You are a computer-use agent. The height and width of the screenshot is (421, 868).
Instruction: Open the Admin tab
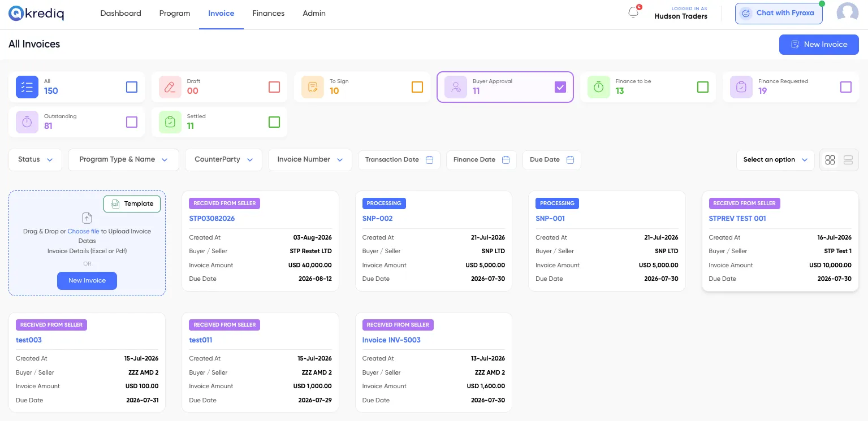point(314,13)
